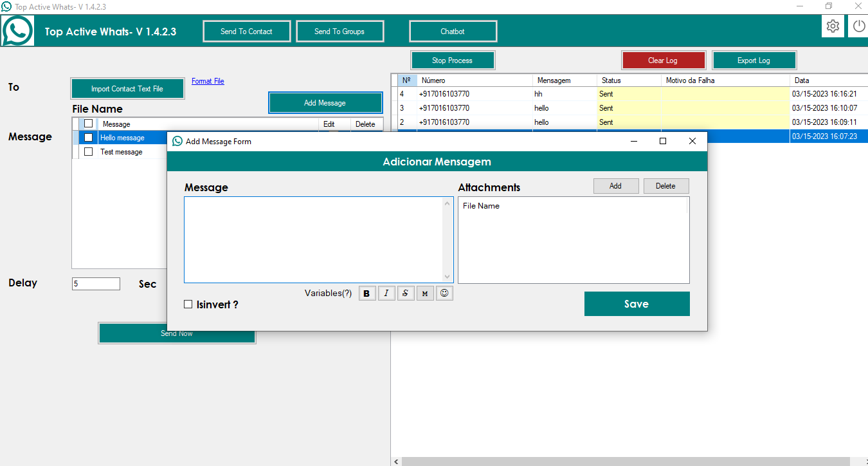Click message box scrollbar down arrow
The height and width of the screenshot is (466, 868).
click(448, 276)
